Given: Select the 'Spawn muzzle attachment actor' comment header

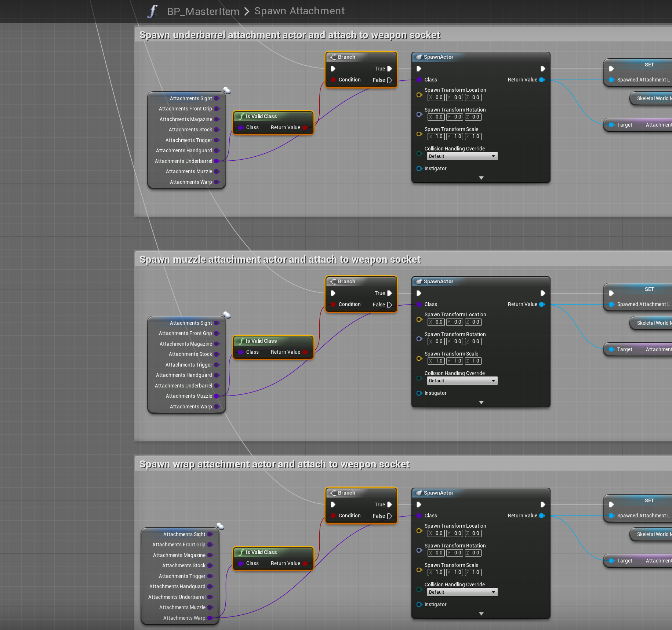Looking at the screenshot, I should pos(280,259).
